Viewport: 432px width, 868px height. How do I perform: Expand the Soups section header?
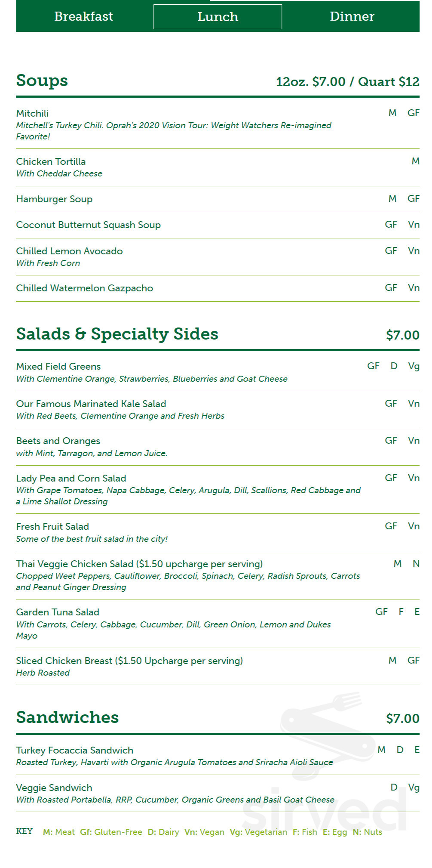pyautogui.click(x=42, y=80)
